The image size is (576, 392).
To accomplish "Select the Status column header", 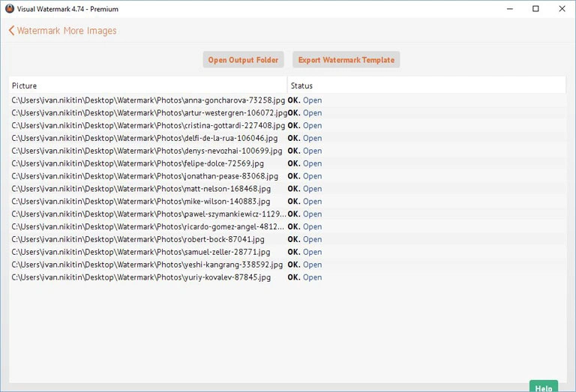I will tap(427, 85).
